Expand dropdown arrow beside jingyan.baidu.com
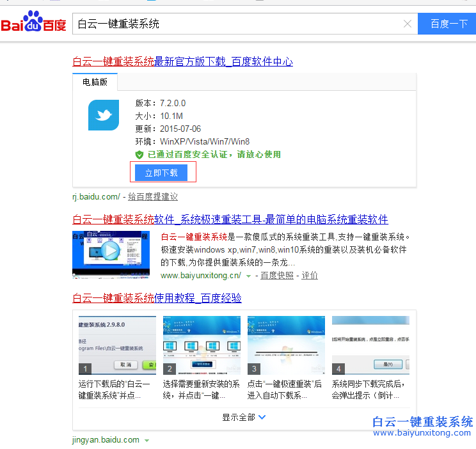The width and height of the screenshot is (476, 449). (x=147, y=441)
